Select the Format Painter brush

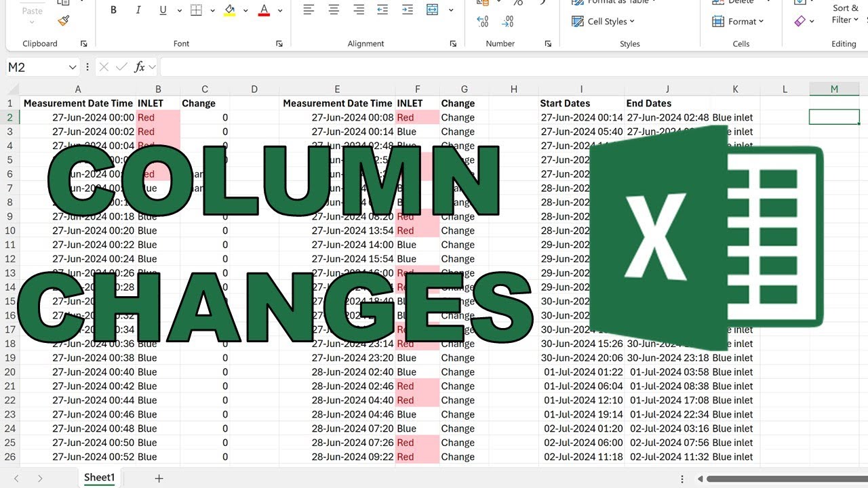(x=64, y=20)
